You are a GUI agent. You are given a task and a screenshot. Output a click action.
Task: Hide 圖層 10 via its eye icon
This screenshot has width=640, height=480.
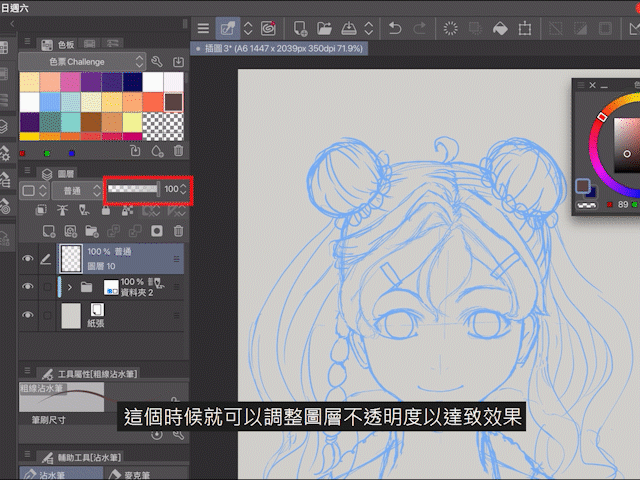(x=27, y=258)
